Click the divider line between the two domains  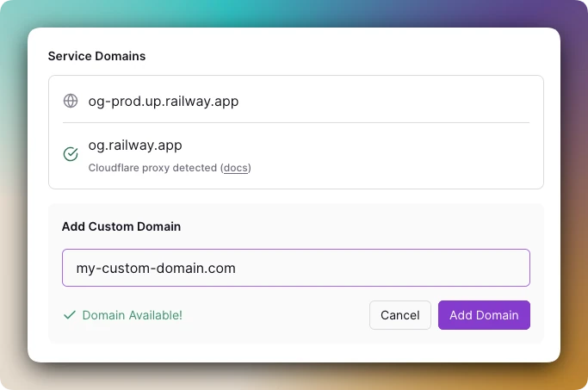click(x=296, y=122)
